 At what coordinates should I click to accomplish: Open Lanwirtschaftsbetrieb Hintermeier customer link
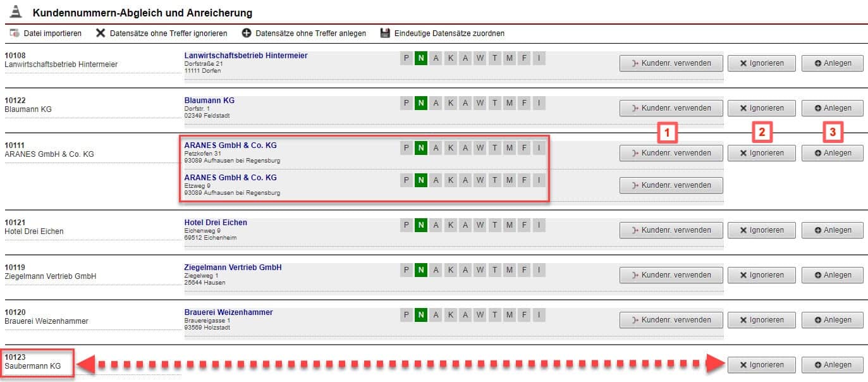click(x=245, y=56)
